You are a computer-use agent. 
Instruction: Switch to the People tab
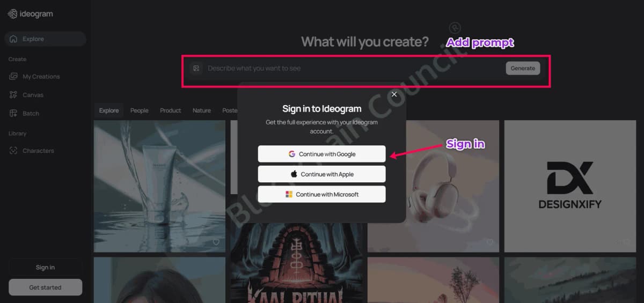click(140, 110)
